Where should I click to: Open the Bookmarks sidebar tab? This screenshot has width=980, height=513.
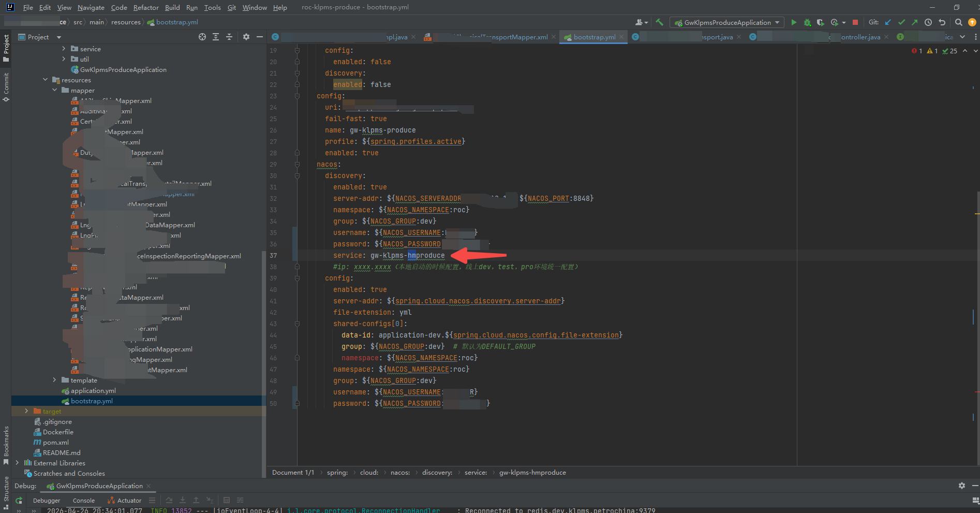click(6, 445)
